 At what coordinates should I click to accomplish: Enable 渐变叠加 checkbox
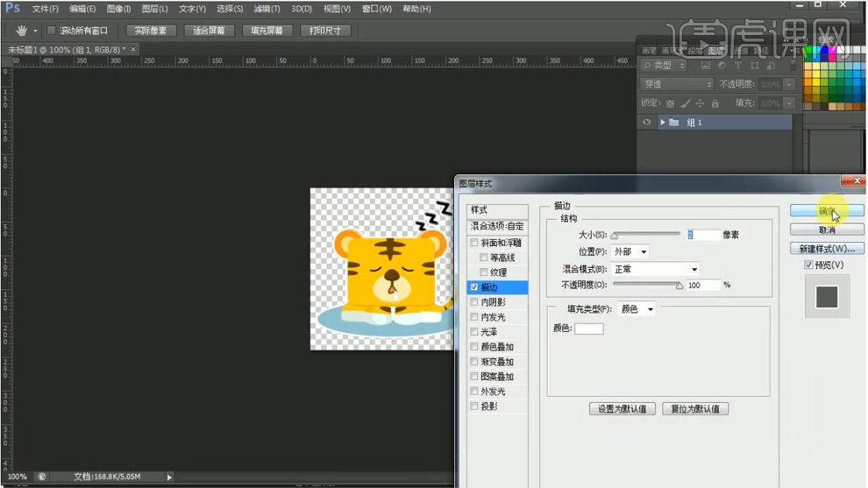[x=474, y=362]
